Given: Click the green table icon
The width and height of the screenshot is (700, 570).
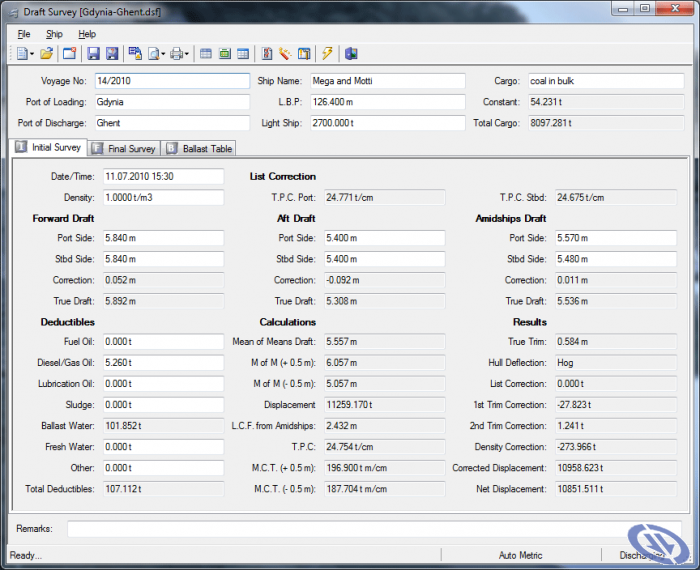Looking at the screenshot, I should pyautogui.click(x=225, y=54).
